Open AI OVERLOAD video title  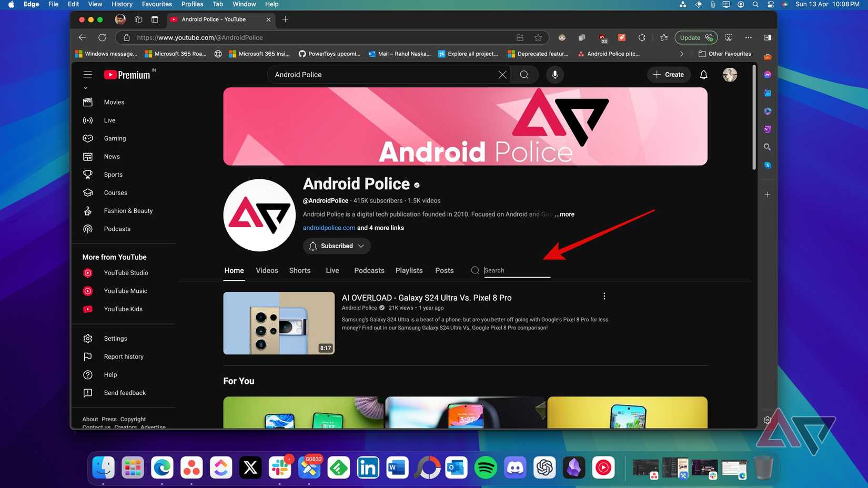[427, 298]
